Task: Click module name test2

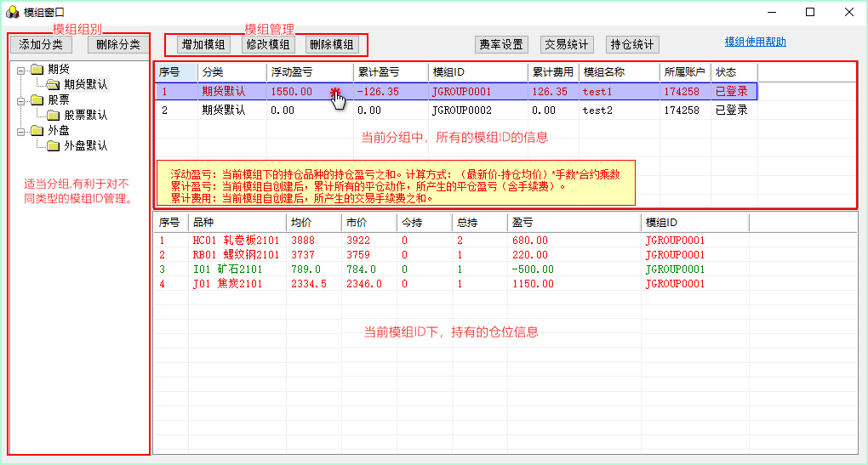Action: [597, 111]
